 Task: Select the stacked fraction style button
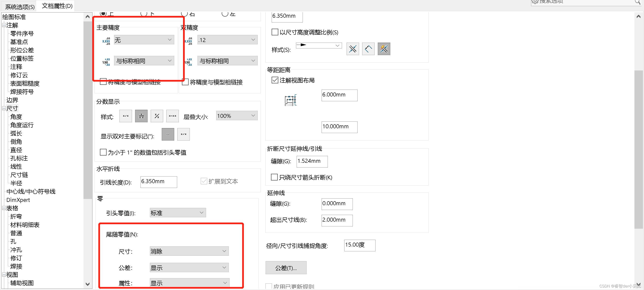141,116
